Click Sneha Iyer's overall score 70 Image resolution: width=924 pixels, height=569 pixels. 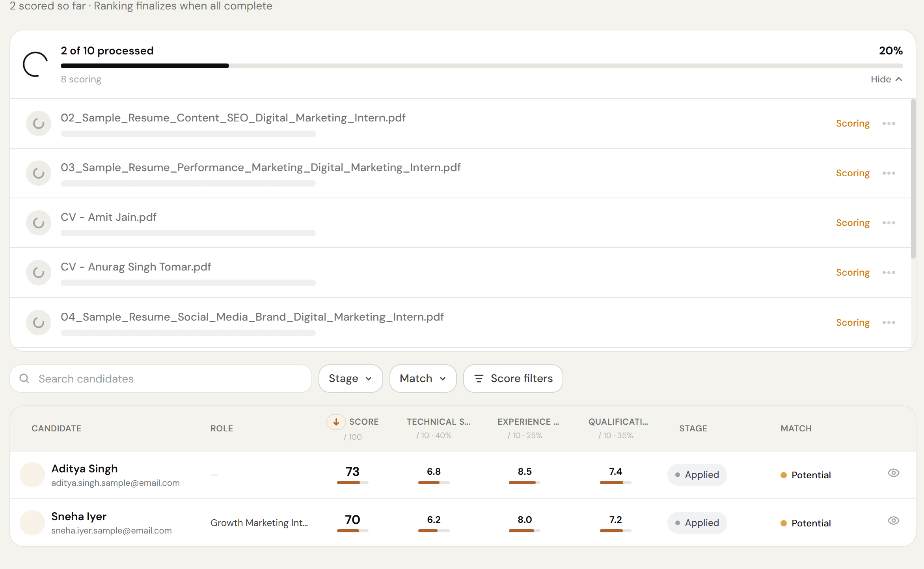[352, 520]
